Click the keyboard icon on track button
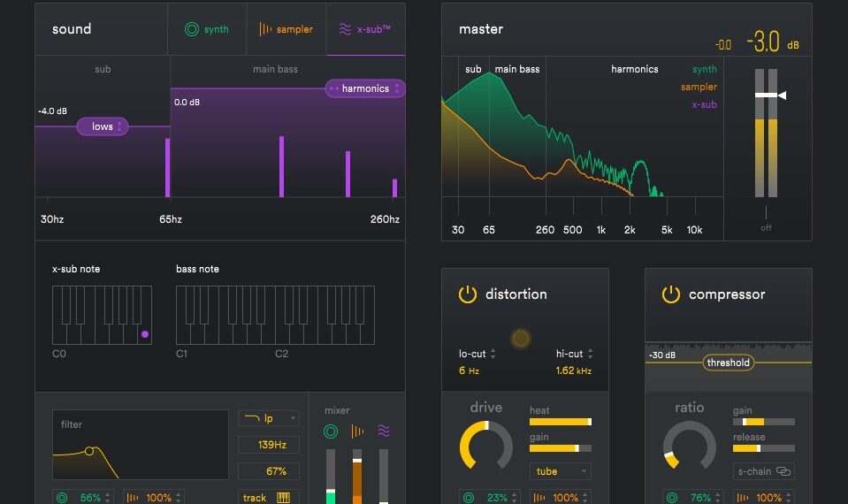 point(283,498)
